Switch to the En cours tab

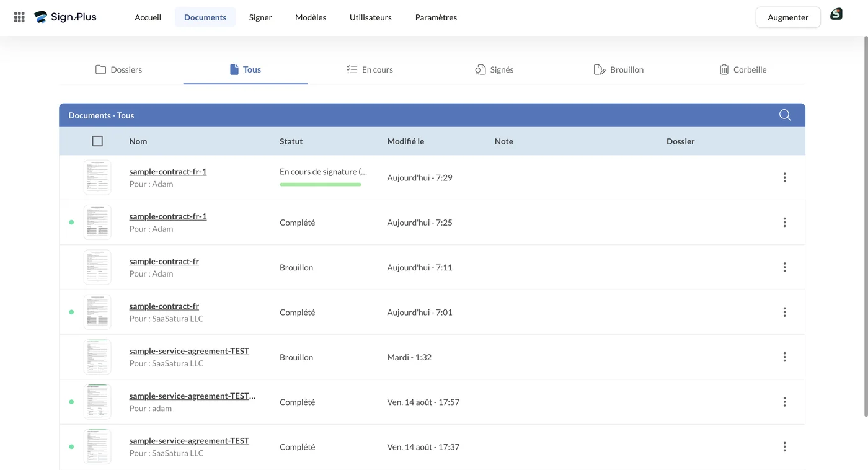[x=370, y=69]
